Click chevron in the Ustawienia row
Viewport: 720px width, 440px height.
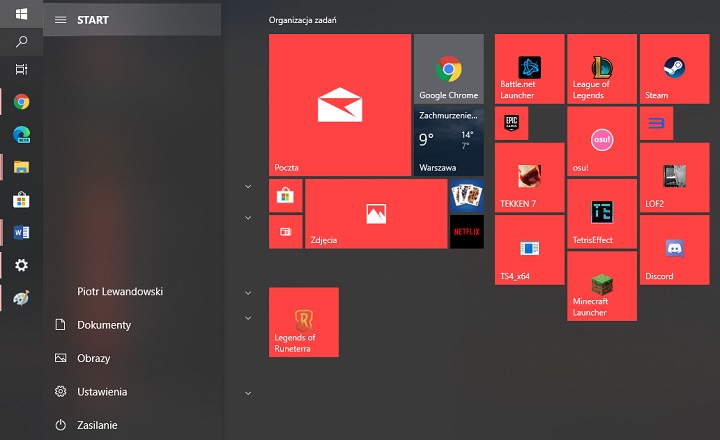pos(247,393)
